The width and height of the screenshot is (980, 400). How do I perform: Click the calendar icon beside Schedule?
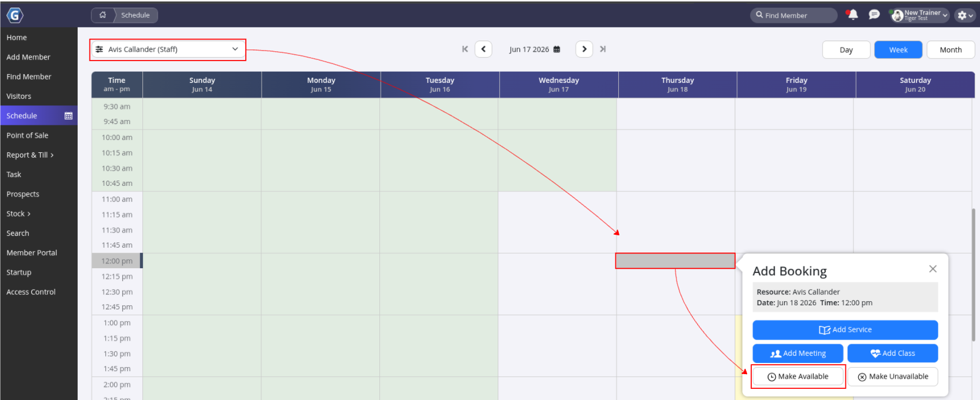tap(68, 116)
